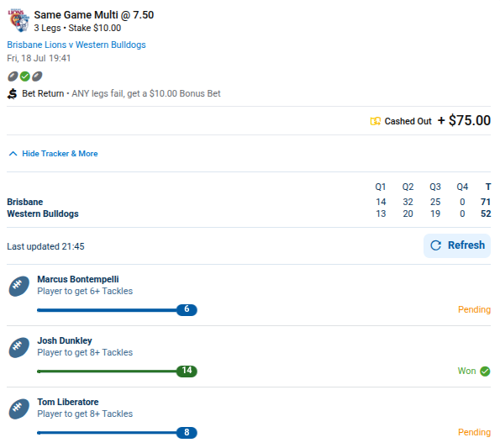Refresh the match tracker
This screenshot has width=500, height=448.
tap(457, 245)
